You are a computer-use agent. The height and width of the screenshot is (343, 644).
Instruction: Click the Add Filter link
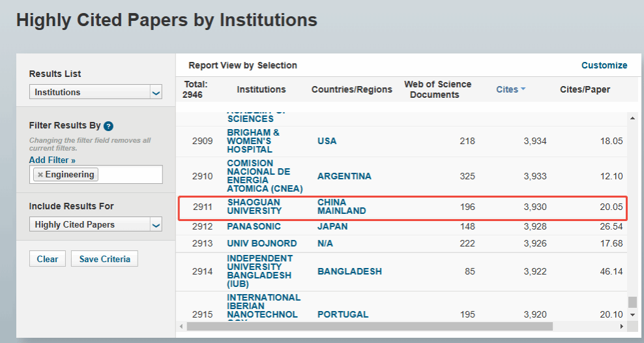click(52, 160)
